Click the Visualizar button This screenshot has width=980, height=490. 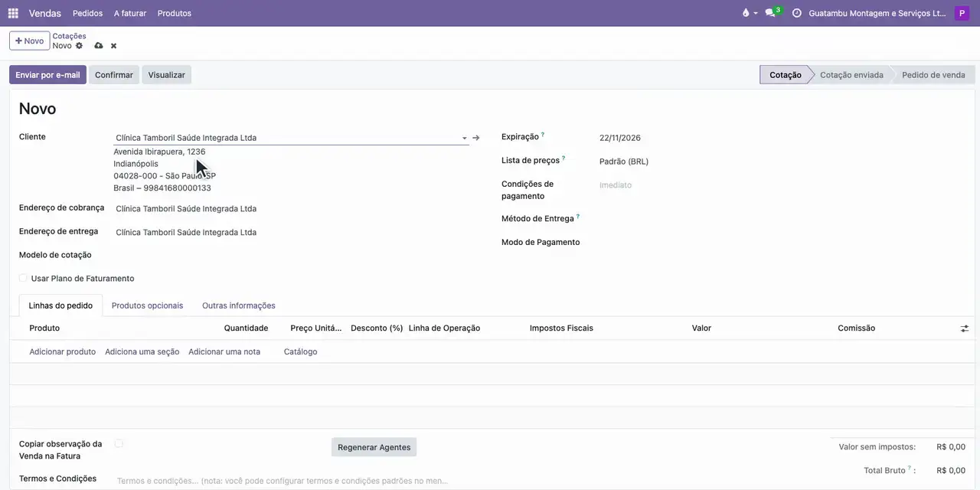(167, 75)
